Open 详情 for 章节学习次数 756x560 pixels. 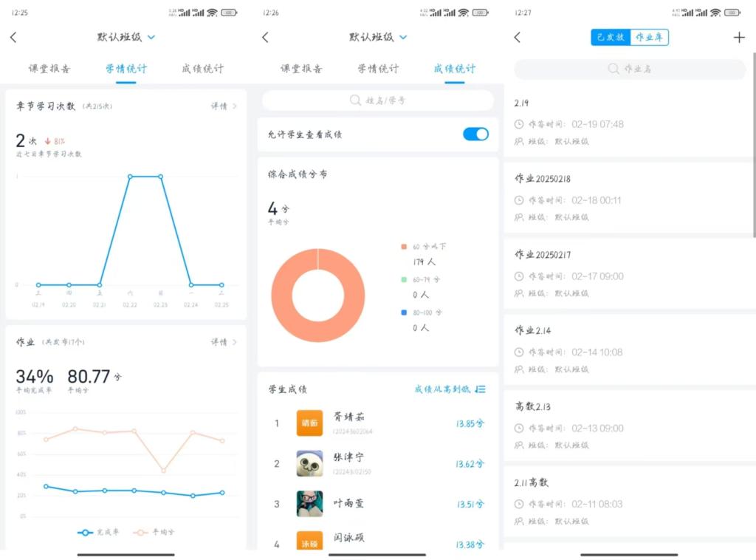(x=224, y=106)
